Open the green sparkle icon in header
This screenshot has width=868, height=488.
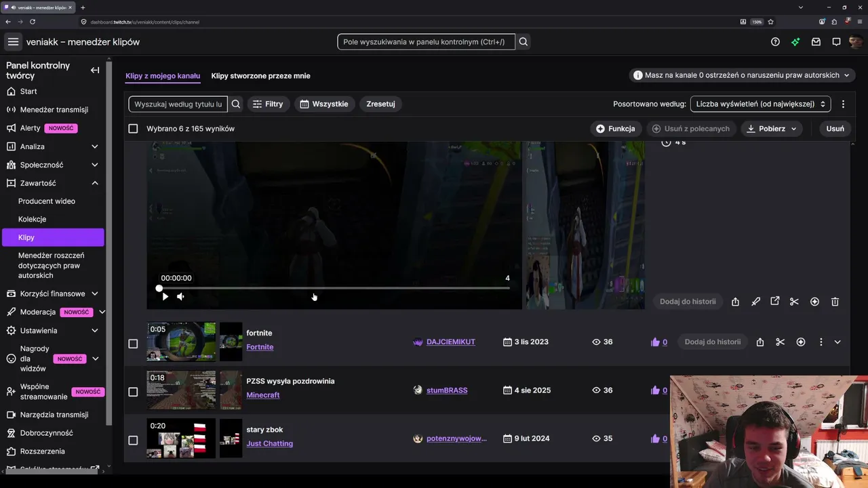[x=795, y=42]
